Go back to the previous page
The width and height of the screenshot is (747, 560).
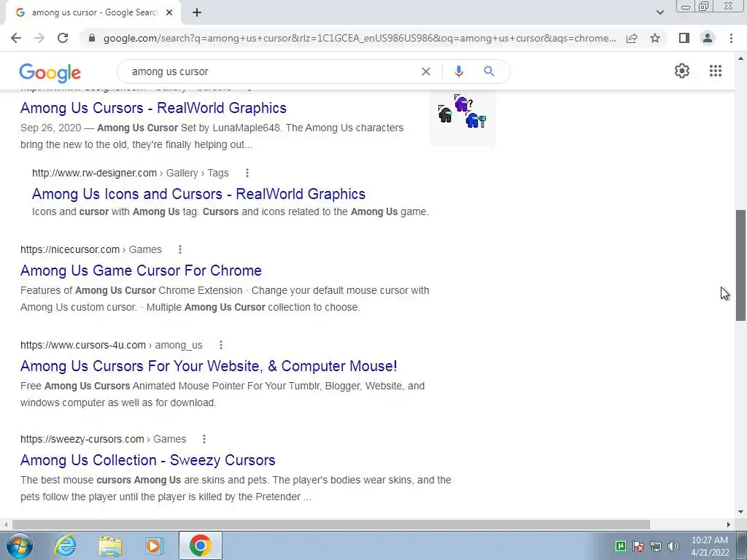[x=16, y=38]
